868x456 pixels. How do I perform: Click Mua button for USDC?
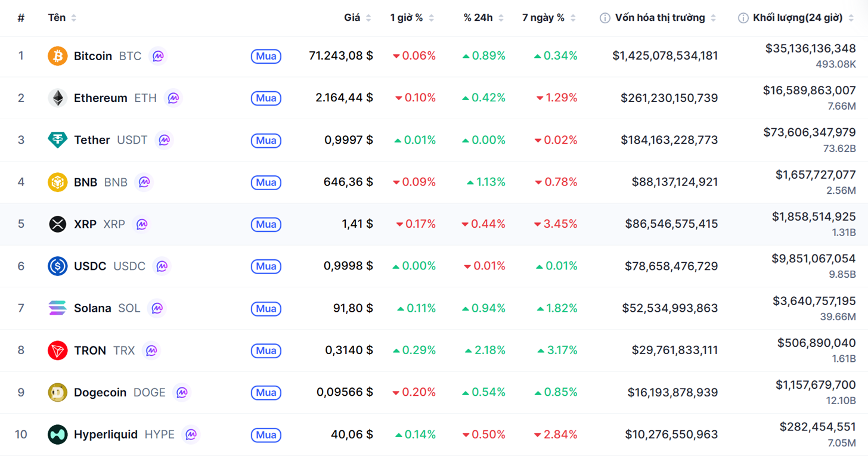coord(266,266)
